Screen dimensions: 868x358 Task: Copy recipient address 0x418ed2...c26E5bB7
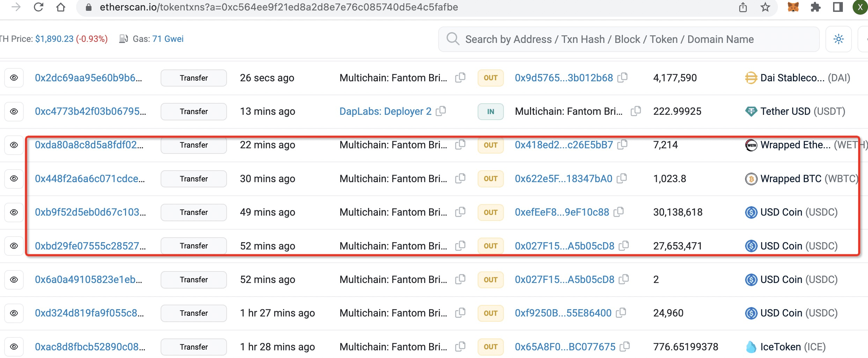[623, 144]
